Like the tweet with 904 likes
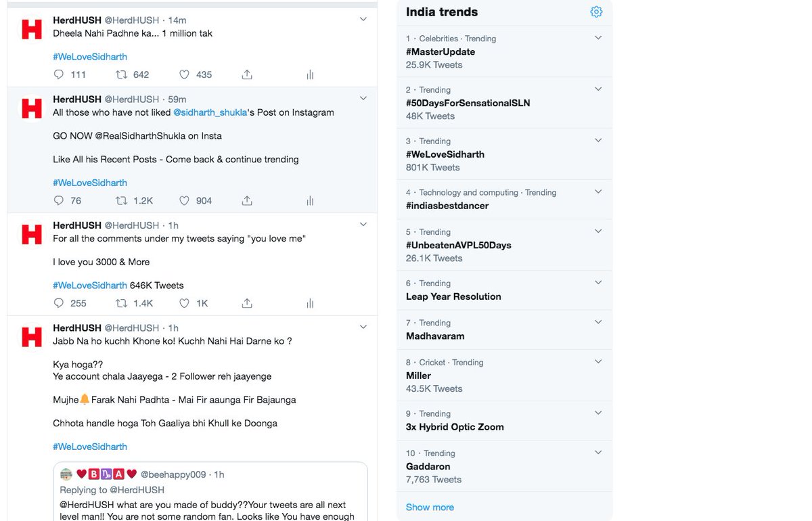 184,200
